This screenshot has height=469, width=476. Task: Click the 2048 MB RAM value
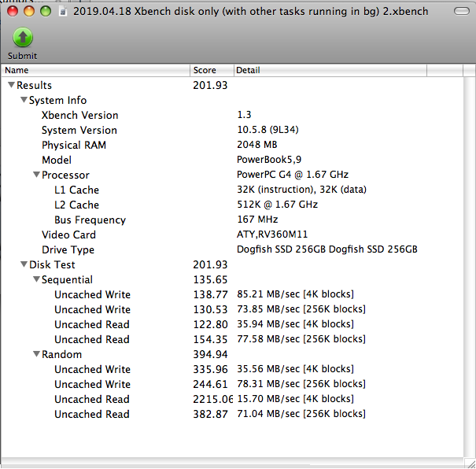[256, 145]
